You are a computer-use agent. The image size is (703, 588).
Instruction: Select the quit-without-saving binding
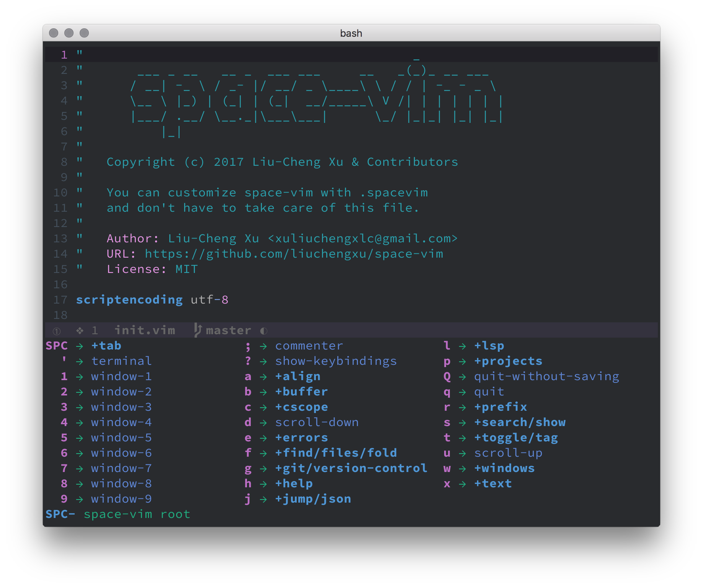(546, 376)
